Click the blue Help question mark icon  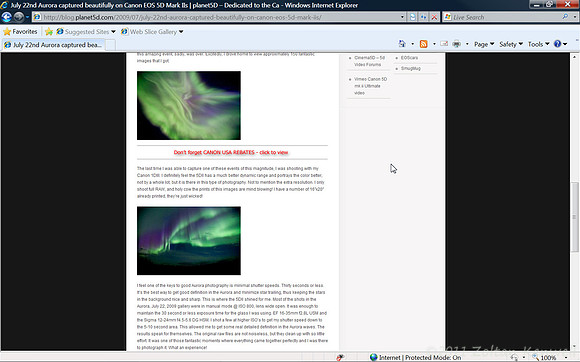(x=558, y=44)
